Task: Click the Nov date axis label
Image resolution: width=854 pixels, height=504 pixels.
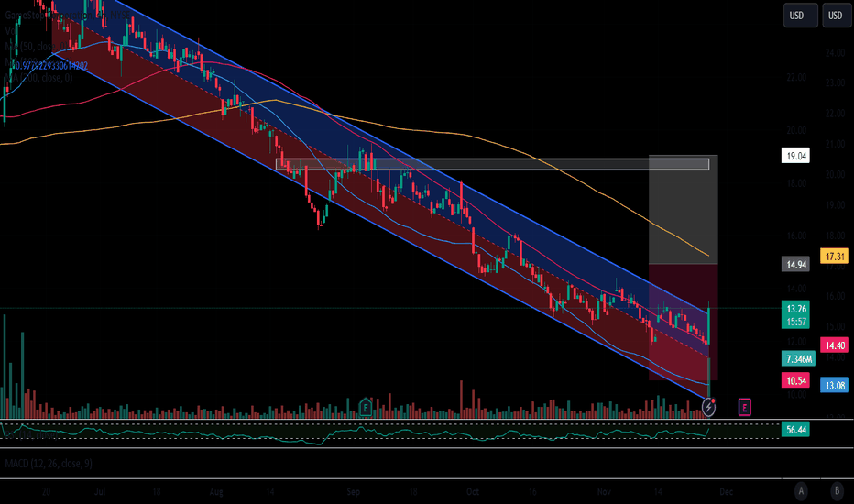Action: (x=604, y=491)
